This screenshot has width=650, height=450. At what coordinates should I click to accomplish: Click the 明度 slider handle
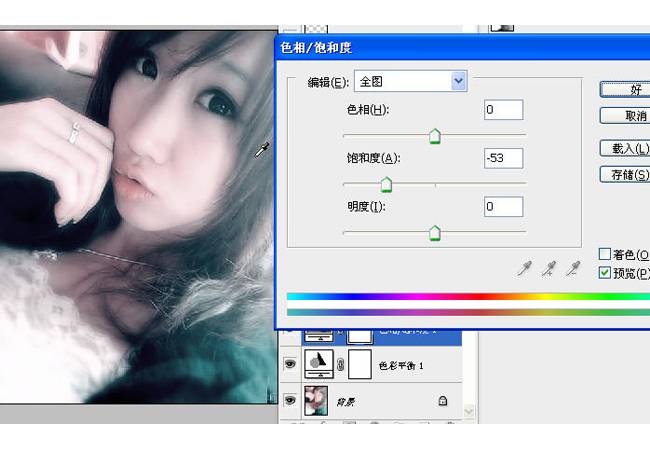[x=435, y=233]
